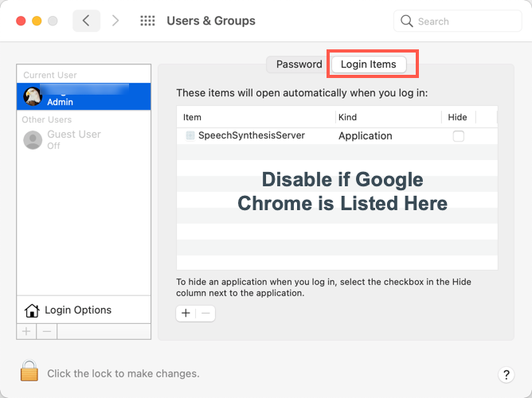
Task: Click the lock to make changes
Action: click(29, 371)
